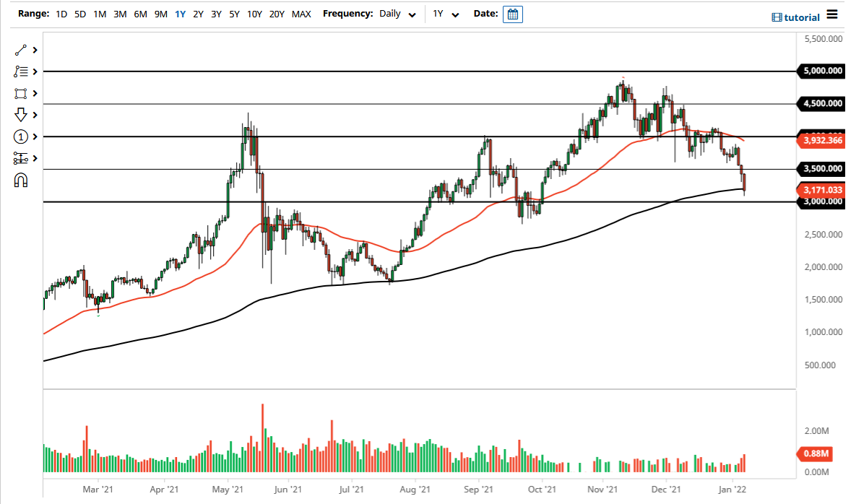The image size is (851, 504).
Task: Switch to the 6M range
Action: (140, 14)
